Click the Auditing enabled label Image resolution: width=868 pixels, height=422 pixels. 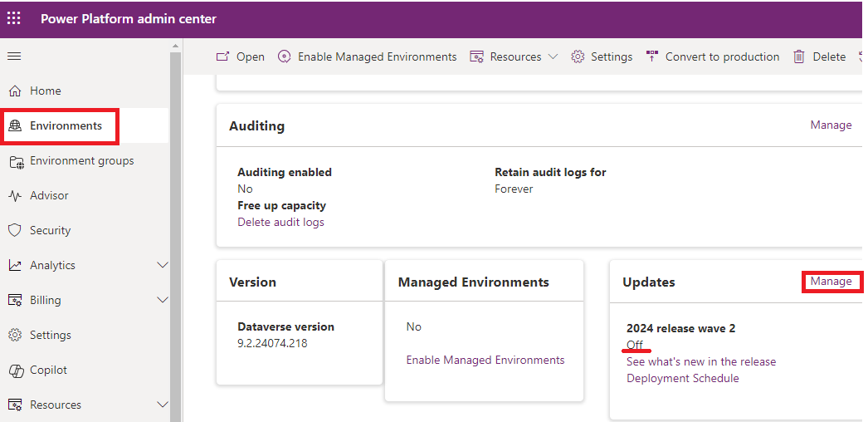click(285, 172)
